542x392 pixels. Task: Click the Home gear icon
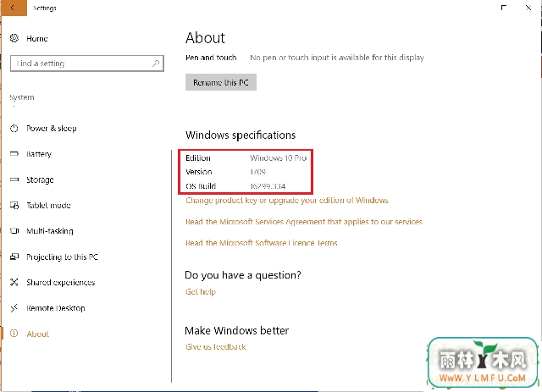tap(14, 38)
